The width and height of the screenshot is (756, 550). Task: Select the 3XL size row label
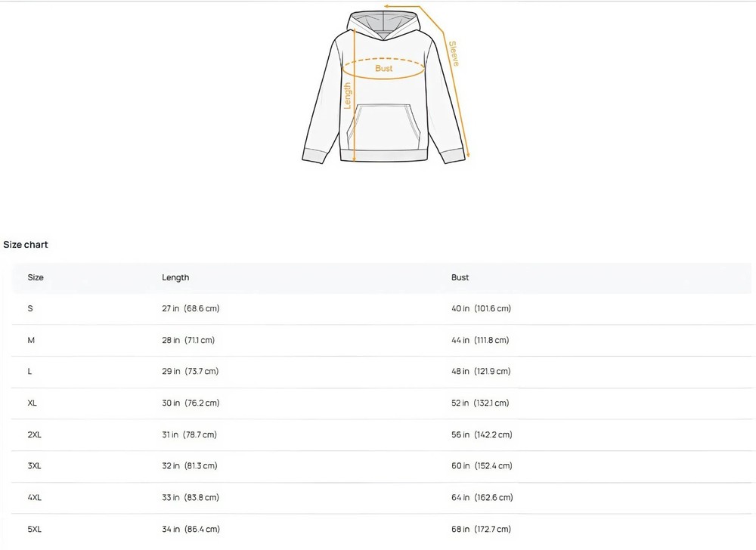click(34, 466)
